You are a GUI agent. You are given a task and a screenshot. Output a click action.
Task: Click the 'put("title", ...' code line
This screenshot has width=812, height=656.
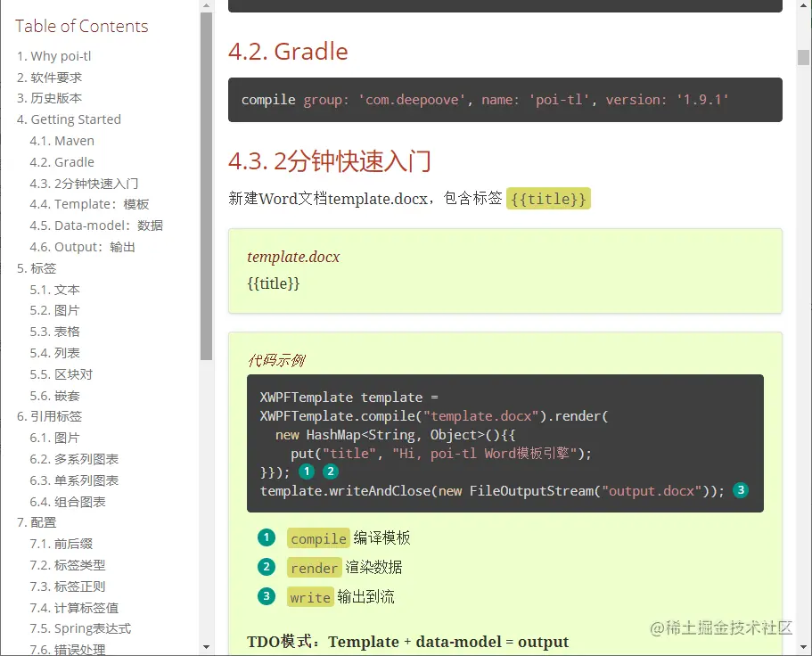pyautogui.click(x=440, y=454)
